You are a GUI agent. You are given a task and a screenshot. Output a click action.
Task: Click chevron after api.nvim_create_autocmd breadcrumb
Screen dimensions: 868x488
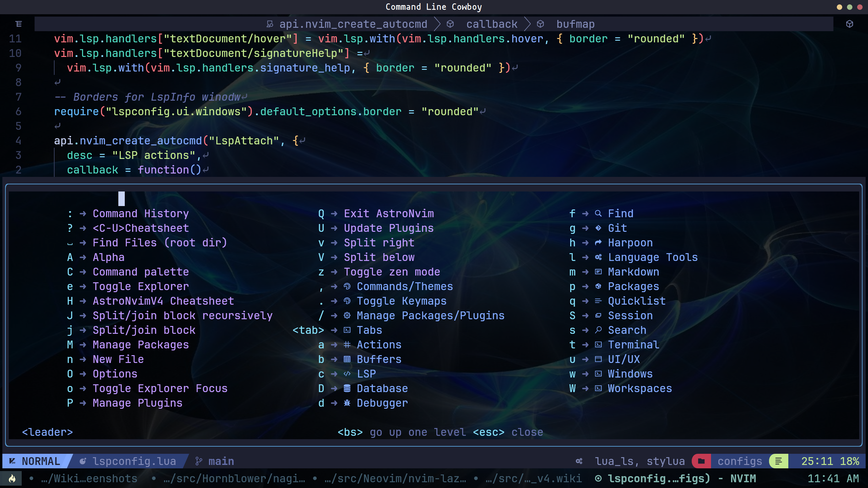click(437, 24)
